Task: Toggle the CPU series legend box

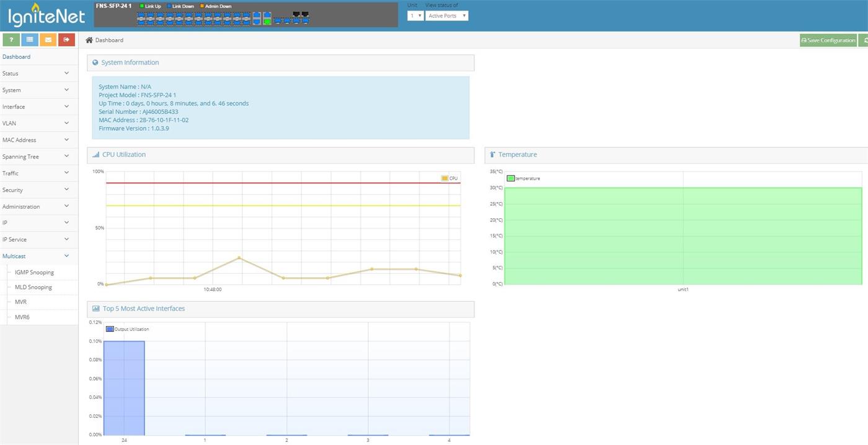Action: coord(445,178)
